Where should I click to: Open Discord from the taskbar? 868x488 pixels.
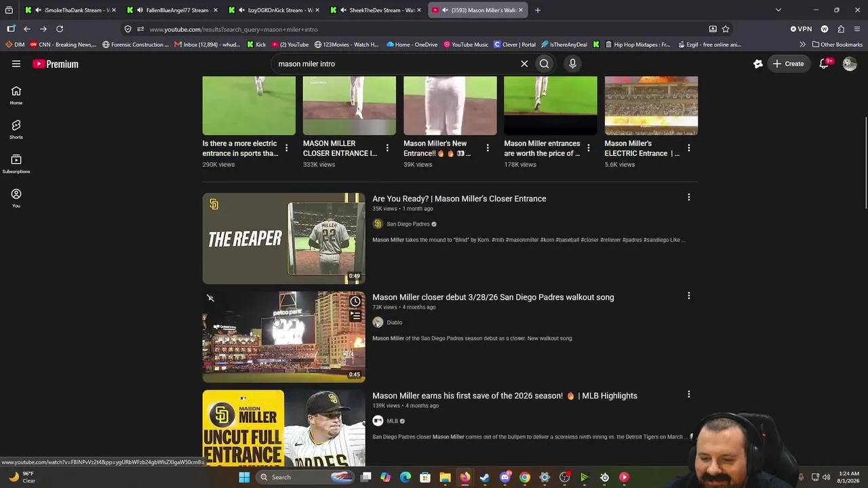tap(505, 477)
